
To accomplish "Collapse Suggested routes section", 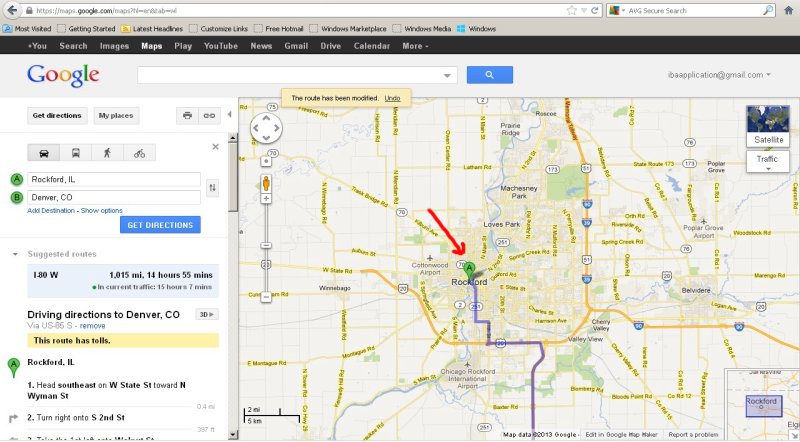I will click(x=15, y=254).
